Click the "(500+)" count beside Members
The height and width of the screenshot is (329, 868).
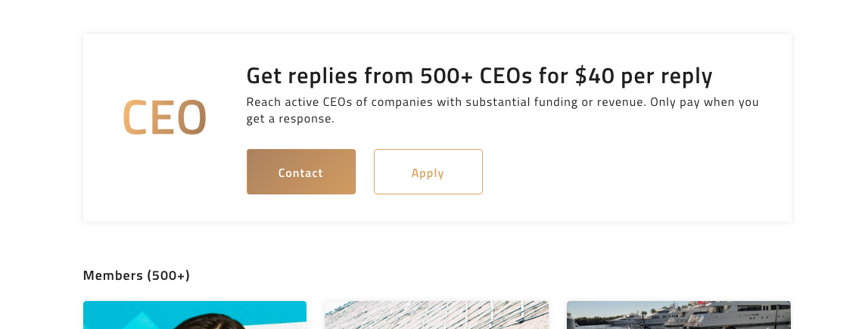(x=168, y=275)
